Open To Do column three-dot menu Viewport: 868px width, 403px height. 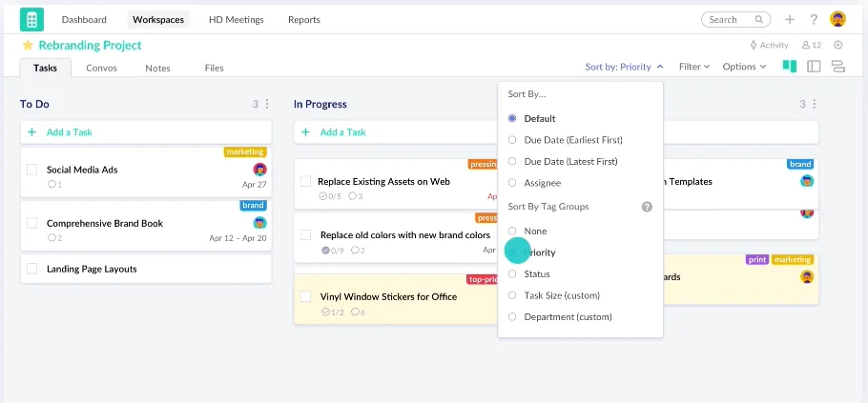pyautogui.click(x=267, y=104)
